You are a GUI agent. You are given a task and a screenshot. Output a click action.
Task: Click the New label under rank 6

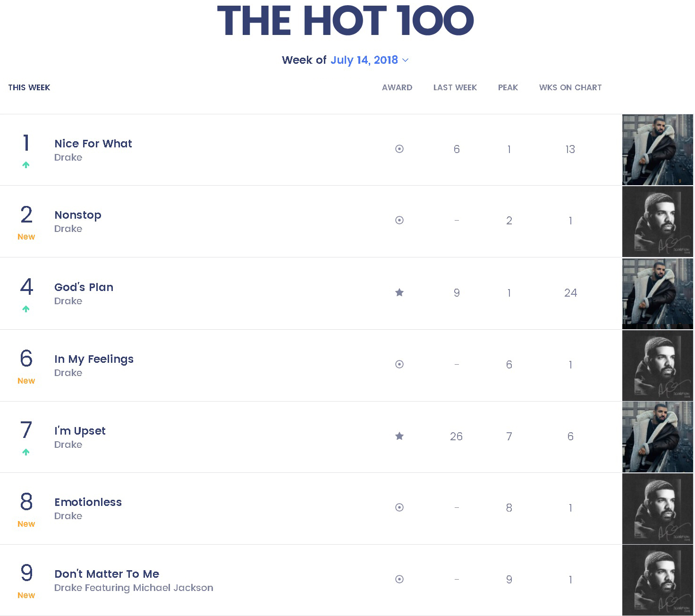pos(26,381)
